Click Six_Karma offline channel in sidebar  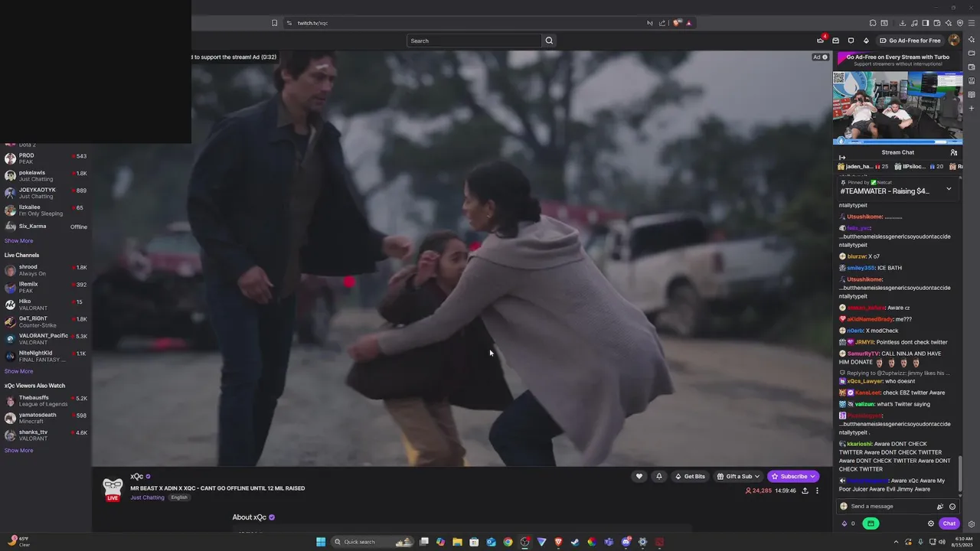[46, 227]
